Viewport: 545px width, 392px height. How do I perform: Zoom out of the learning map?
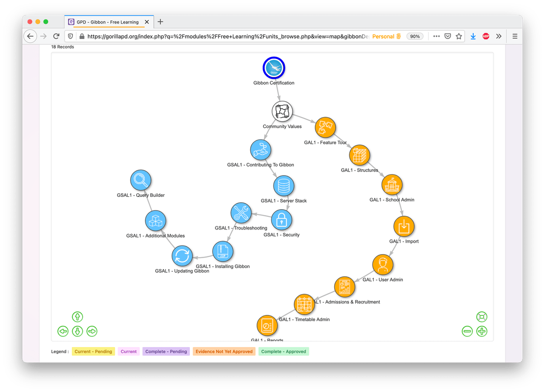[467, 331]
